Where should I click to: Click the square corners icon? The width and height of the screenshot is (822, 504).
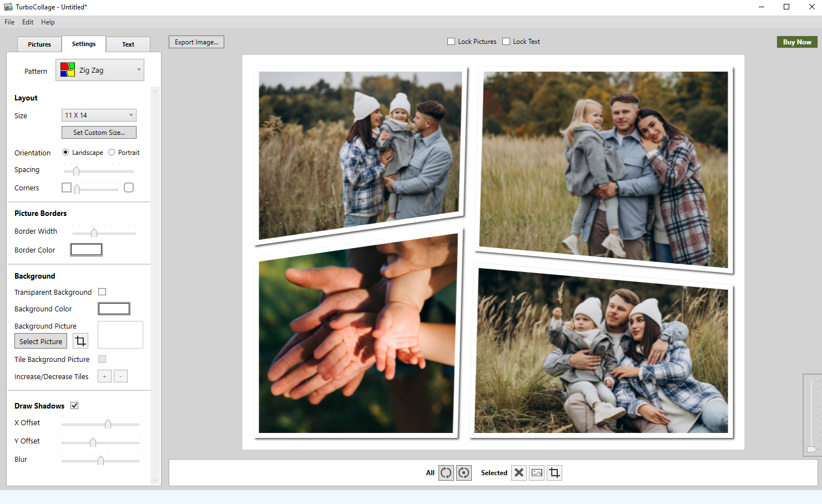click(x=67, y=188)
